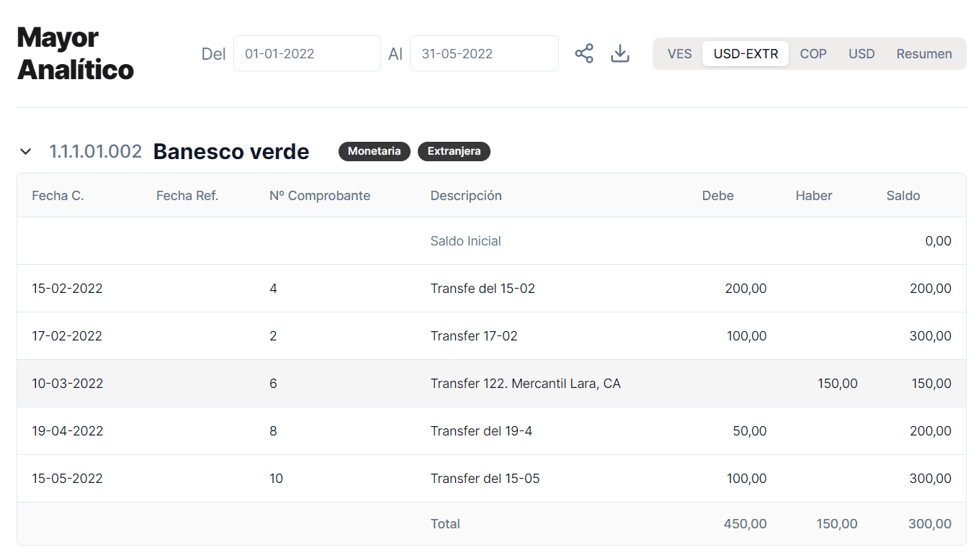Click the Fecha C. column header
This screenshot has width=976, height=560.
tap(58, 196)
